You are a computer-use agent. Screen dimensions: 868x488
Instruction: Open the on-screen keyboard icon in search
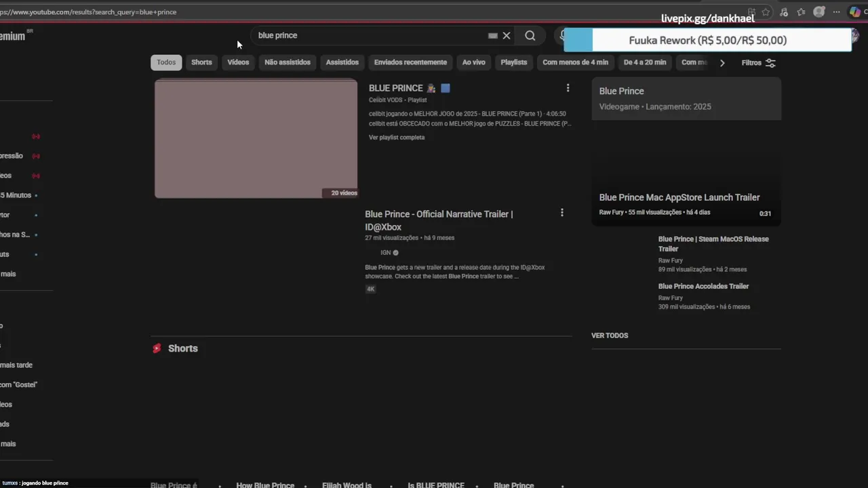[493, 36]
